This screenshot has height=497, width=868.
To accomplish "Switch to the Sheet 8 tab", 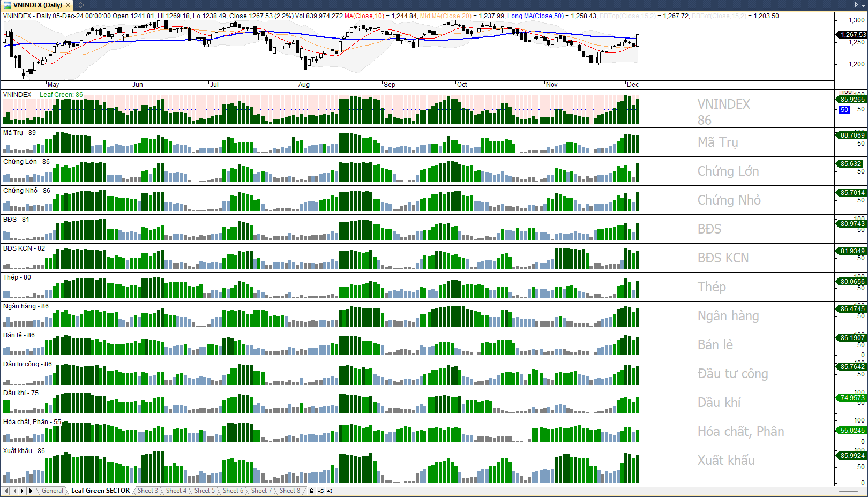I will [290, 491].
